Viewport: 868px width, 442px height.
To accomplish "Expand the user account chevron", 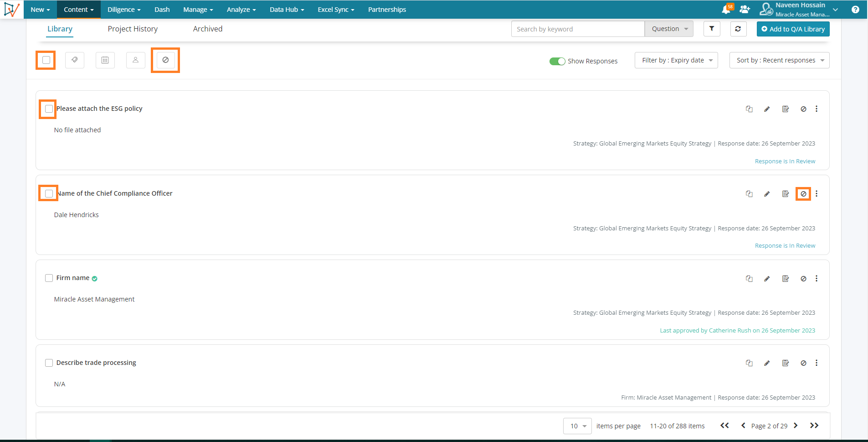I will pyautogui.click(x=835, y=10).
